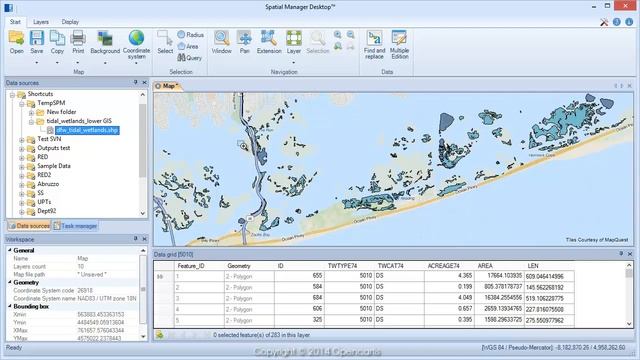Click the Data grid vertical scrollbar
Viewport: 640px width, 360px height.
click(629, 273)
